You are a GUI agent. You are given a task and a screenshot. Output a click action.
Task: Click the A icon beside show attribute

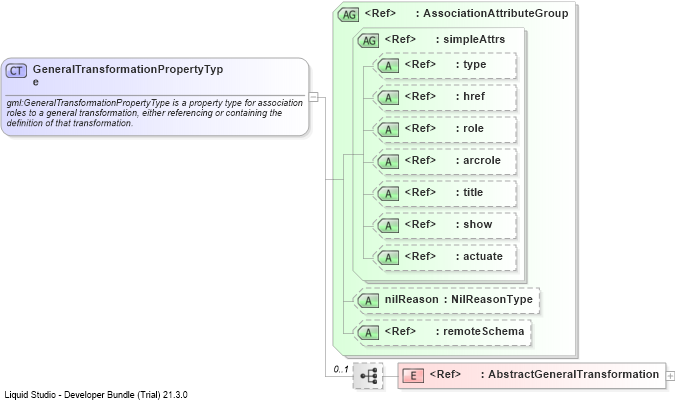[x=388, y=226]
